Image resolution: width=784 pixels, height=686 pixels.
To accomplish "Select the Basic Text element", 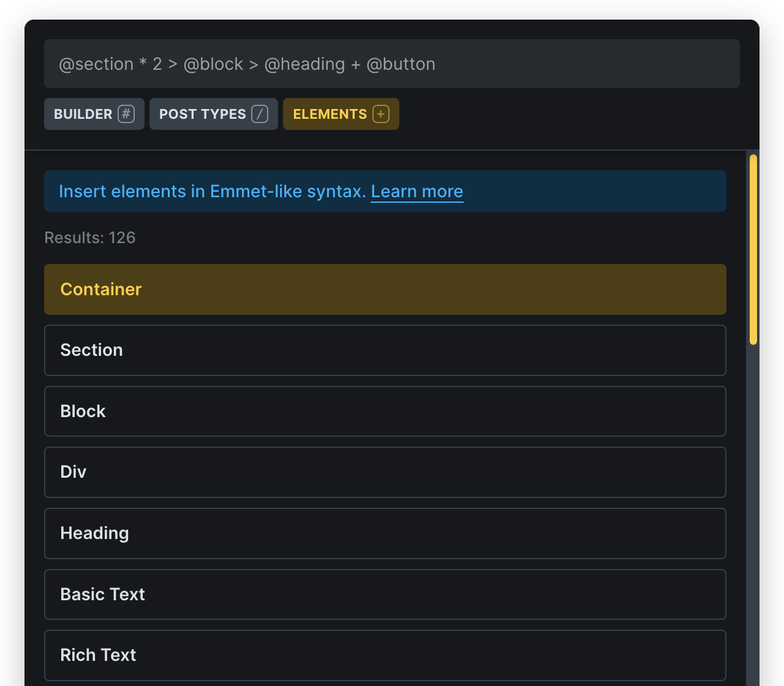I will [x=385, y=594].
